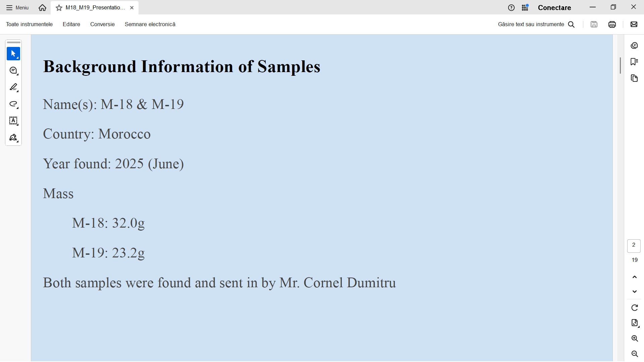Zoom in on the document
Image resolution: width=644 pixels, height=362 pixels.
pos(634,339)
